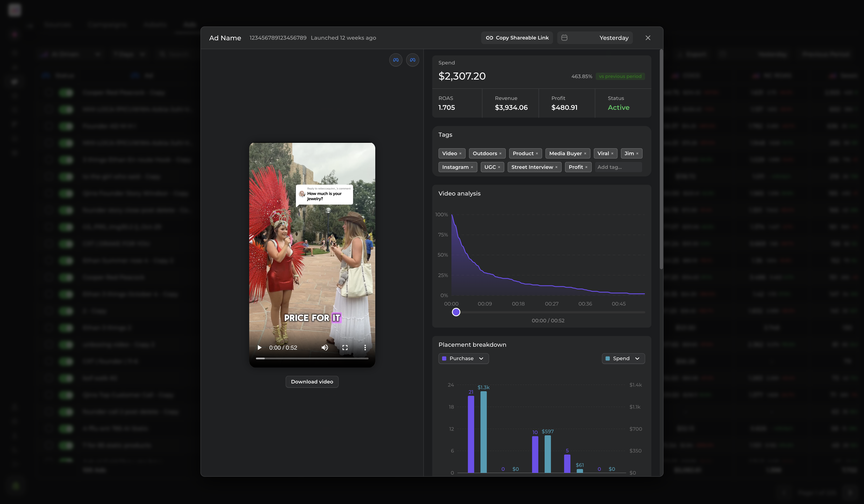Remove the Viral tag

[612, 154]
